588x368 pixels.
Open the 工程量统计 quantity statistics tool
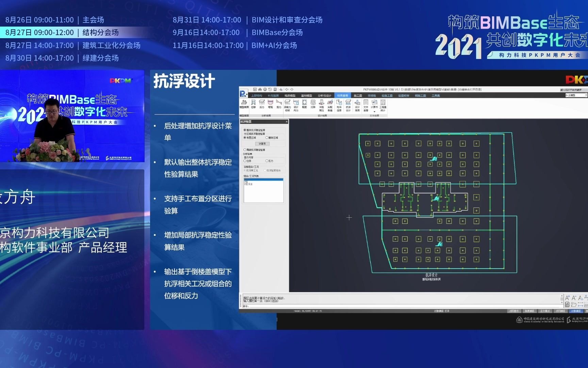(x=383, y=106)
